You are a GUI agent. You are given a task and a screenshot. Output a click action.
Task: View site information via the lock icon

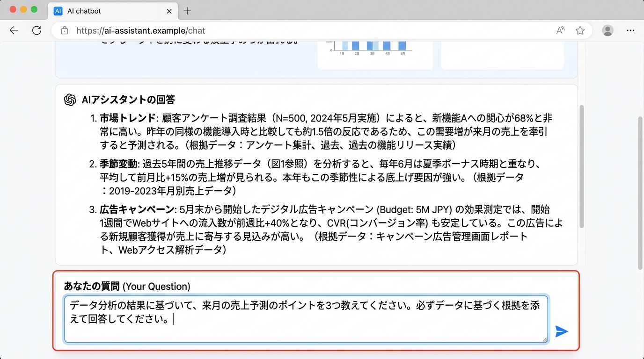coord(65,30)
